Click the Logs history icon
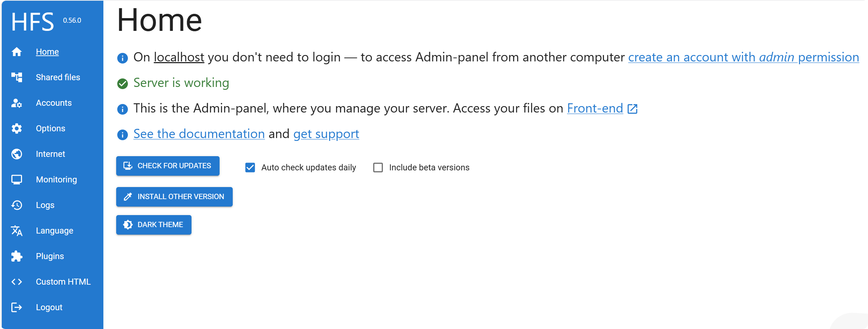The height and width of the screenshot is (329, 868). 17,205
